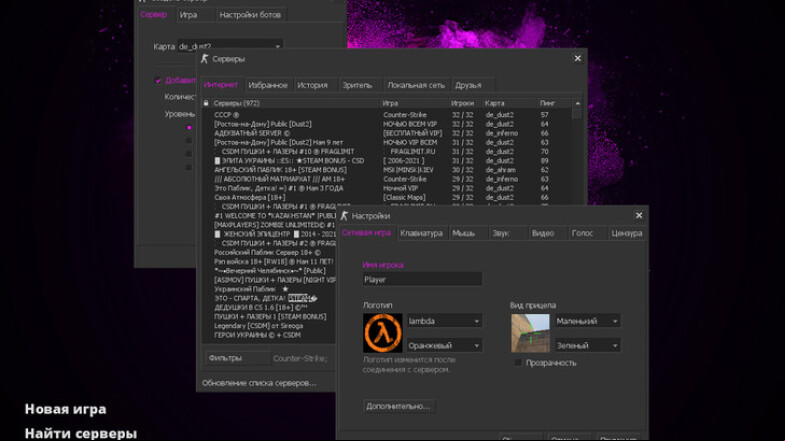Toggle the Добавит... checkbox in create-server window
The image size is (785, 441).
[x=158, y=80]
